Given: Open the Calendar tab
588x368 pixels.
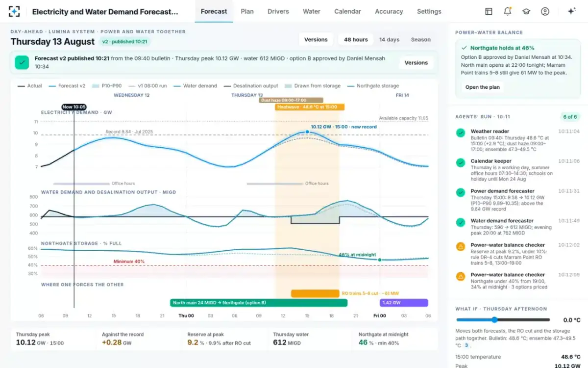Looking at the screenshot, I should coord(348,11).
